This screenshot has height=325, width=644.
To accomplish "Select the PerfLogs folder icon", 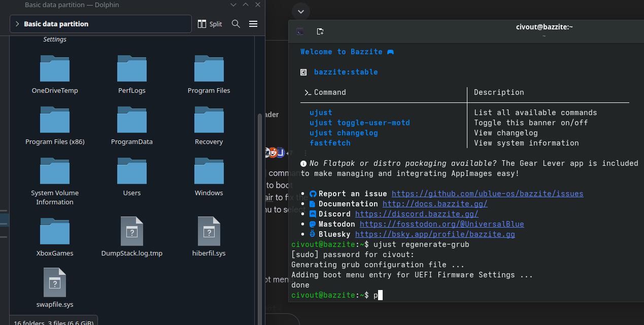I will 132,68.
